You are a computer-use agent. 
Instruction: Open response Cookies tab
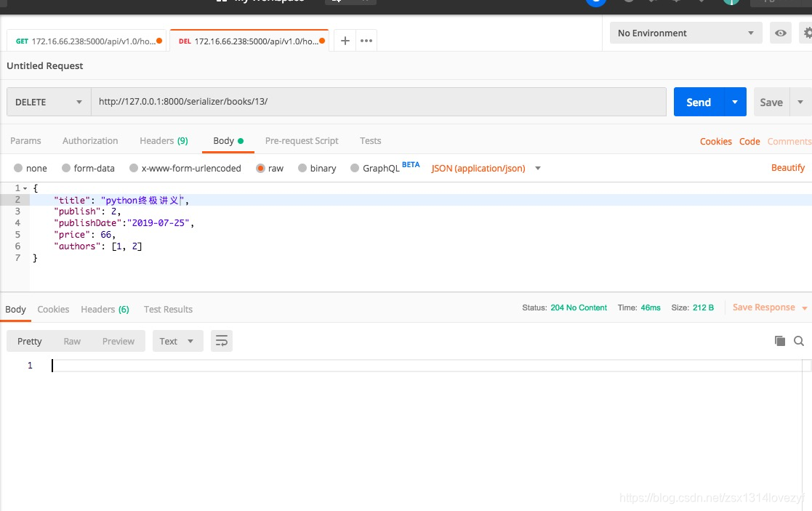pyautogui.click(x=53, y=309)
